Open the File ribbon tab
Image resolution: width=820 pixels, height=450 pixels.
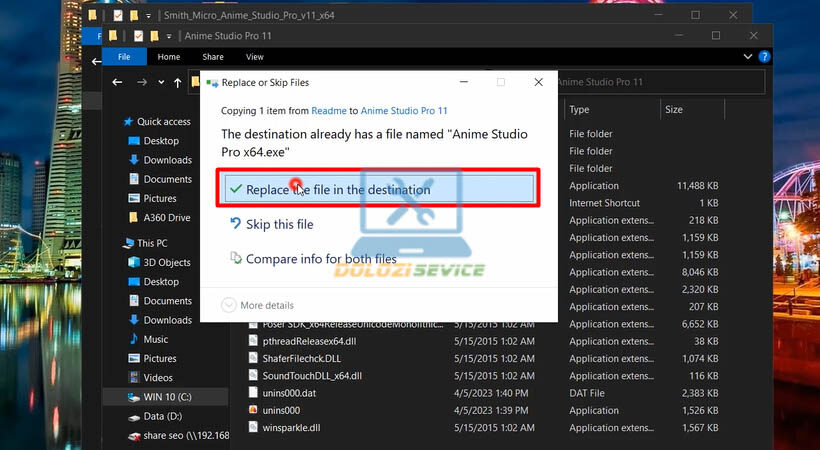coord(124,57)
